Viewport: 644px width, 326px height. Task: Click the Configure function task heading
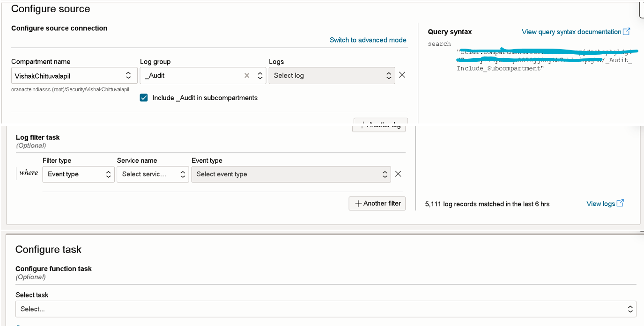click(x=53, y=268)
